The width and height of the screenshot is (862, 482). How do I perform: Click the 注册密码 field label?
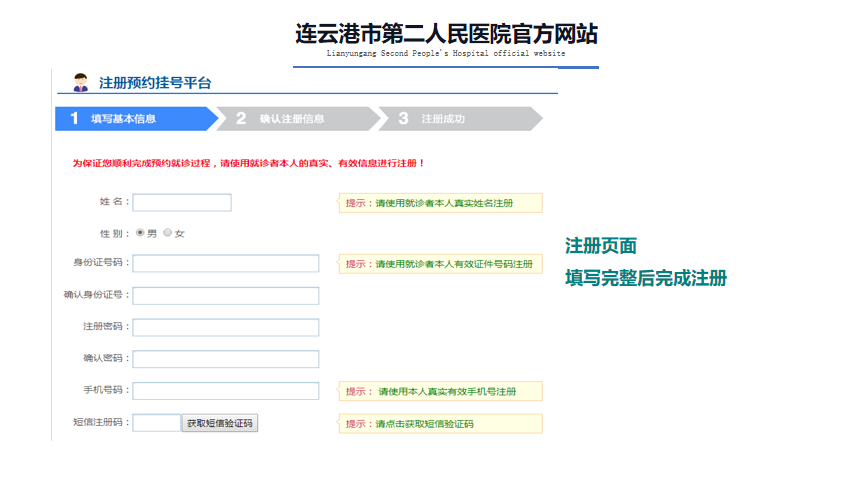coord(106,326)
